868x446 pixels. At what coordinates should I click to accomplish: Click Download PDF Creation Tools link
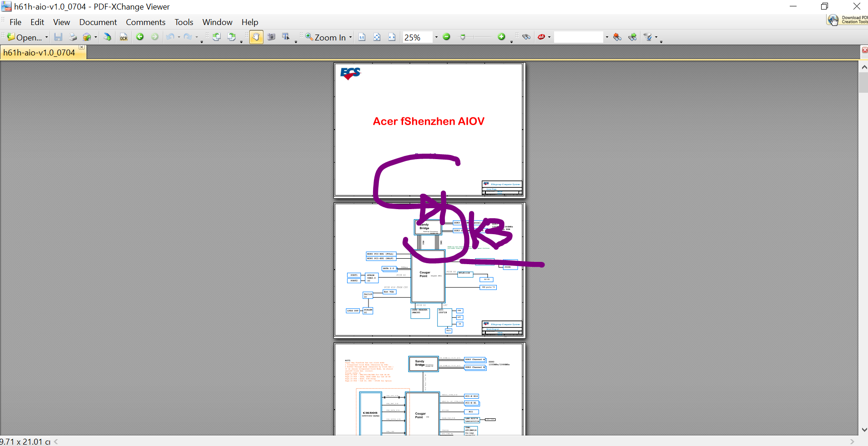(x=848, y=20)
